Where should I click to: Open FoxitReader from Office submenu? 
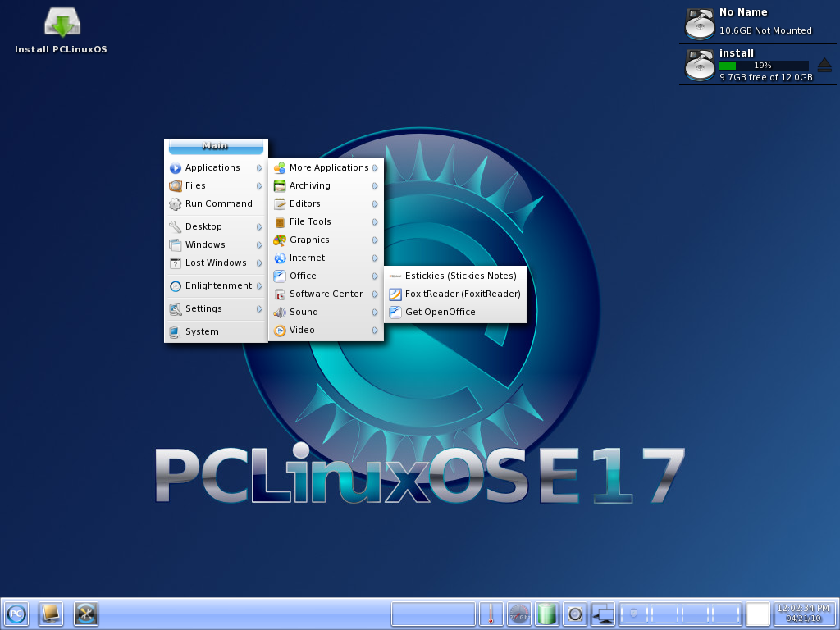(462, 294)
